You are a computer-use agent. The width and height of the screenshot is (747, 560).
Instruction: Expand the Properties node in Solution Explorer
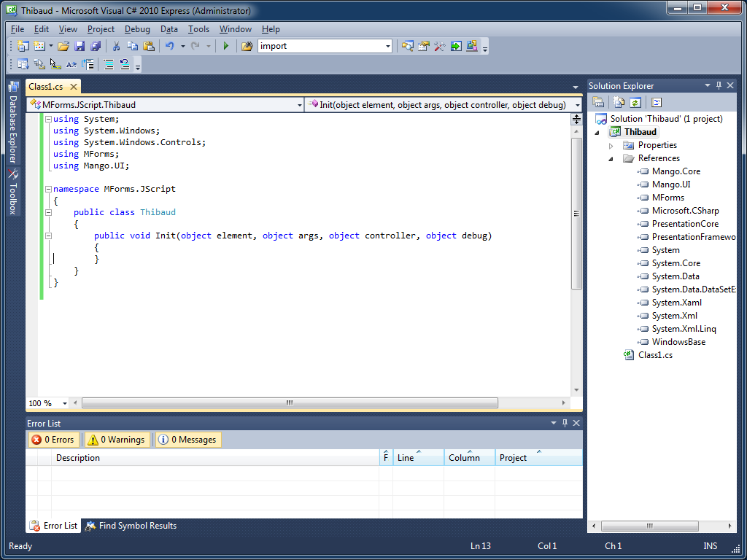[x=611, y=145]
